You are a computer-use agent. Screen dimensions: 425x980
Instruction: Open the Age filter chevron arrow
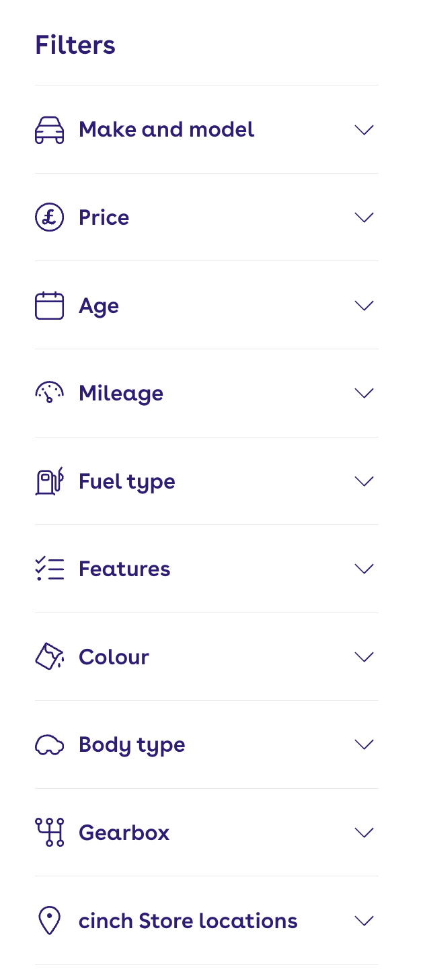(364, 306)
